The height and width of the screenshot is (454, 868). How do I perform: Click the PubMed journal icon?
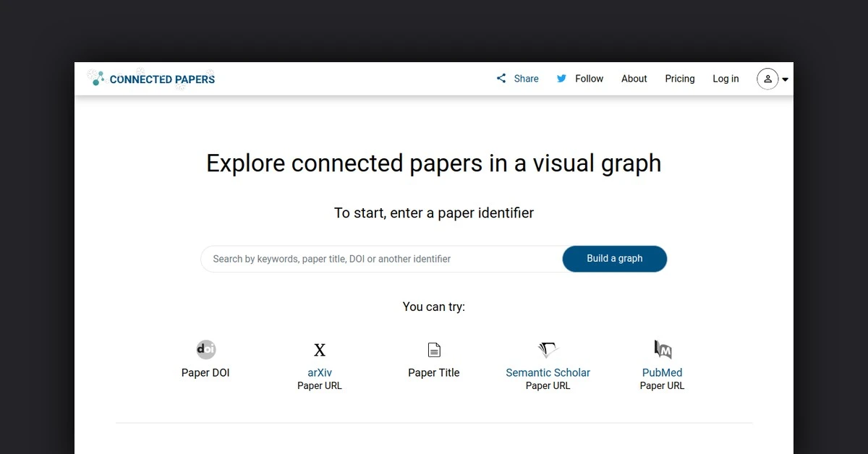tap(662, 349)
